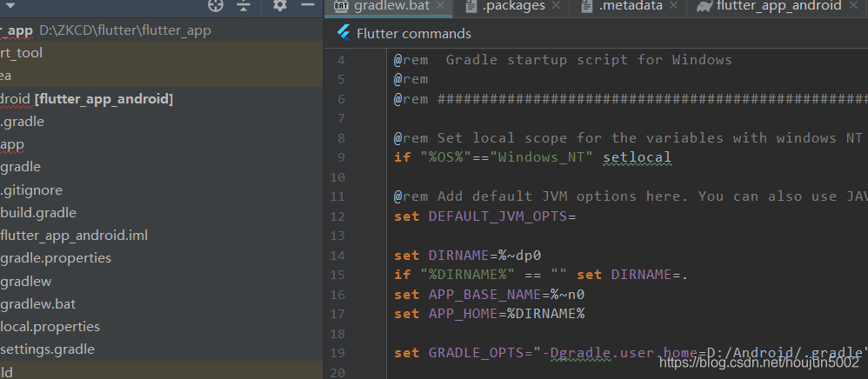
Task: Open the project view mode dropdown arrow
Action: [10, 6]
